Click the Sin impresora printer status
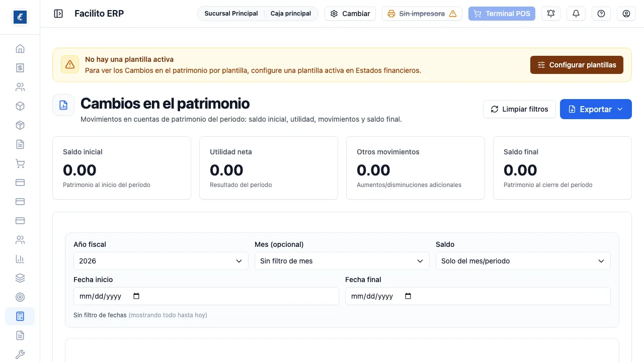The width and height of the screenshot is (644, 362). coord(422,14)
